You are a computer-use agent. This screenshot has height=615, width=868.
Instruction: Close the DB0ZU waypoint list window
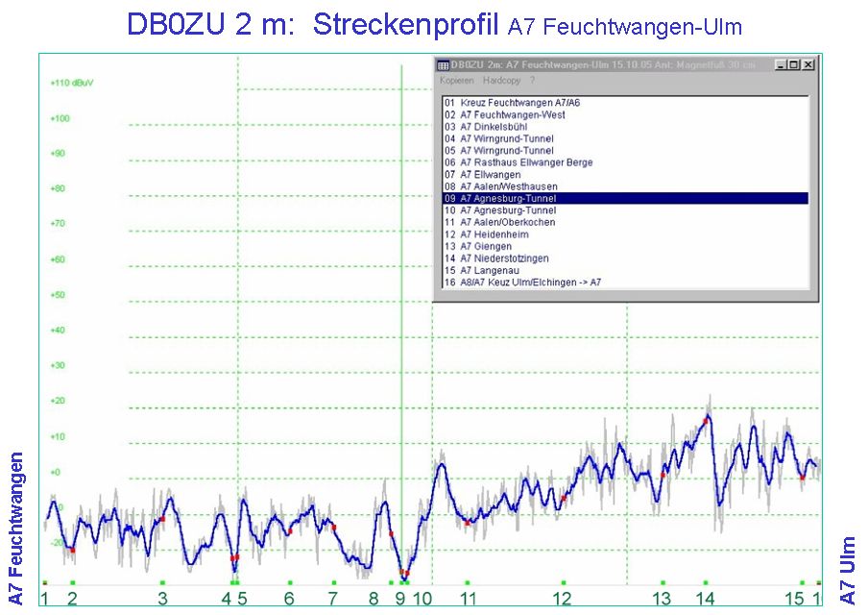coord(808,64)
